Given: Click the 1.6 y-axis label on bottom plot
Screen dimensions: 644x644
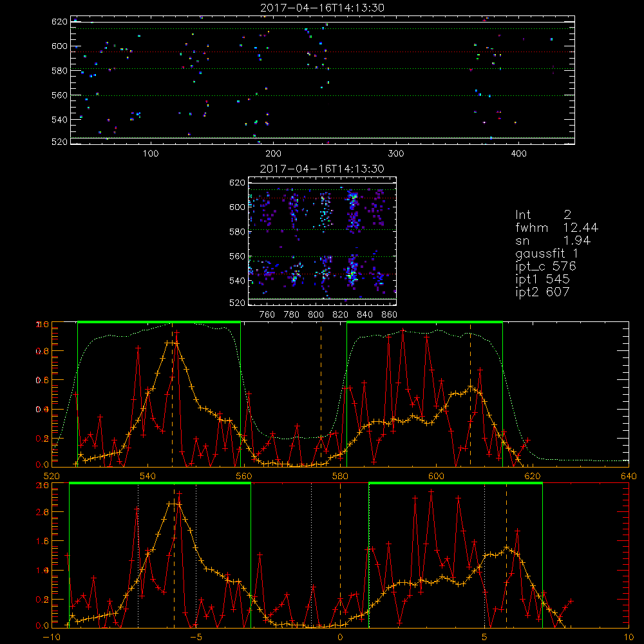Looking at the screenshot, I should [x=43, y=542].
